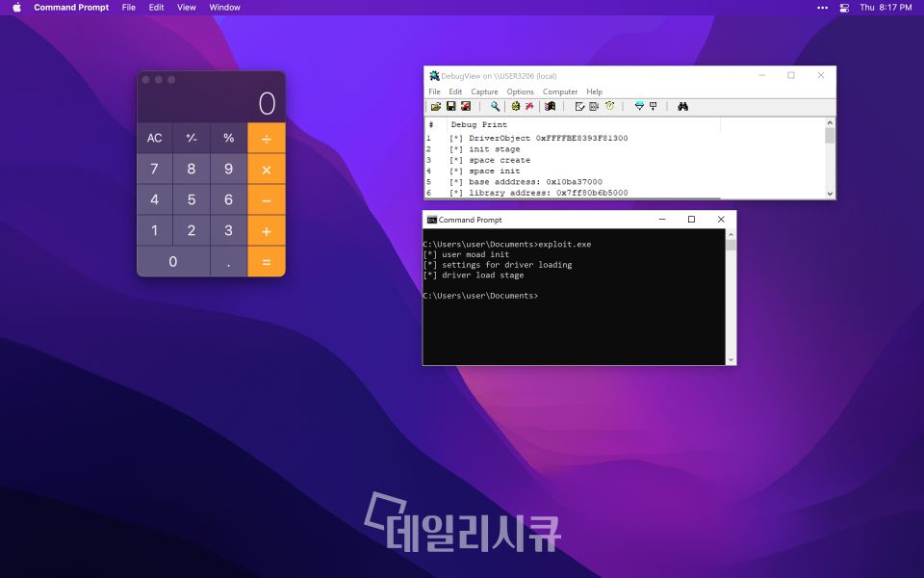Click the Command Prompt window's title bar icon
This screenshot has height=578, width=924.
(x=432, y=220)
